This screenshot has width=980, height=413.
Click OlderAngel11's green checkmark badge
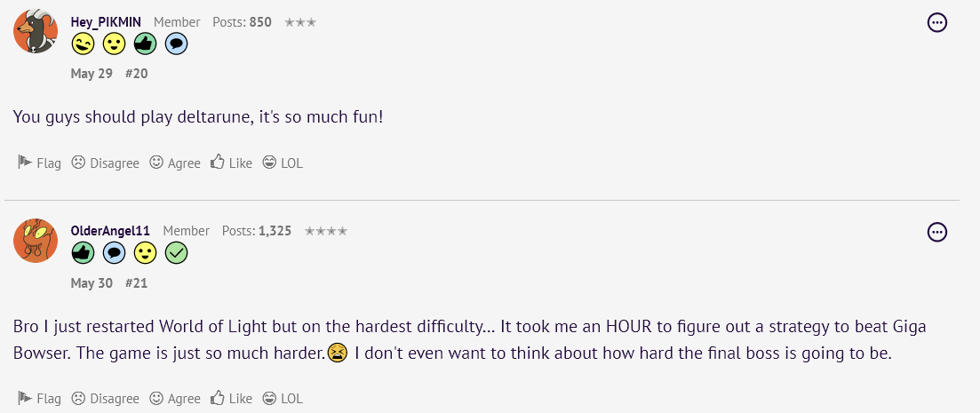click(x=176, y=253)
